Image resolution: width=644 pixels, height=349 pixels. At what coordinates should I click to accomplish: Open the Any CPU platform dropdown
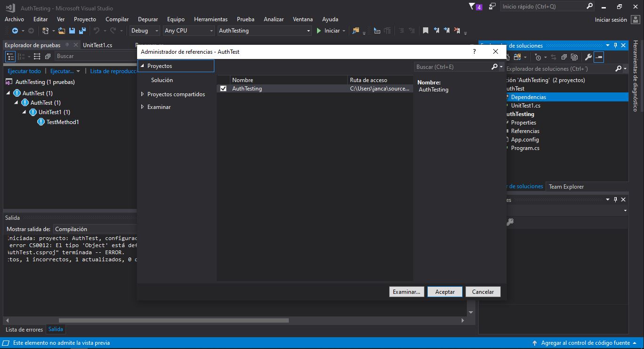click(x=188, y=31)
